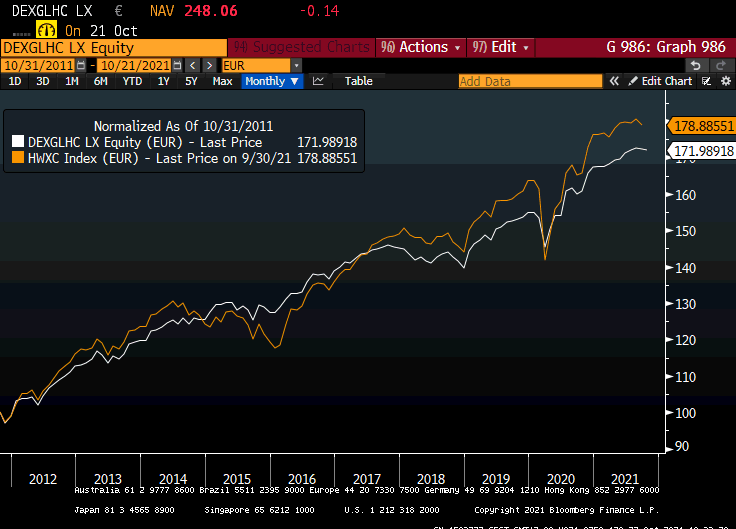Open the Monthly periodicity dropdown
The image size is (736, 529).
[272, 81]
